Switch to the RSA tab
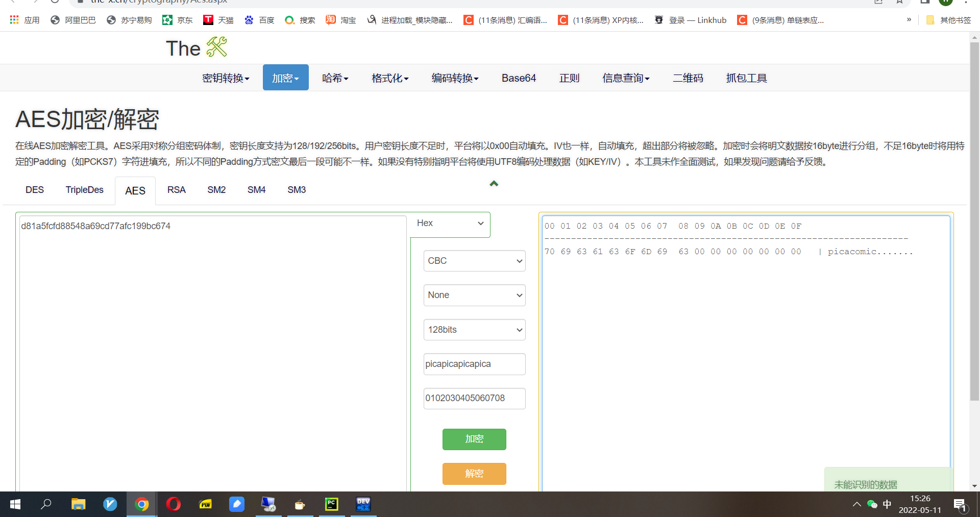Viewport: 980px width, 517px height. tap(177, 190)
